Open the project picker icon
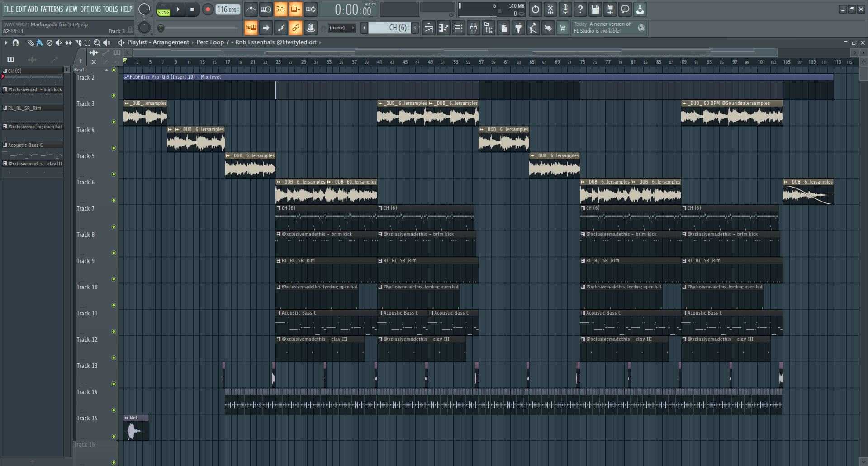This screenshot has height=466, width=868. click(x=503, y=28)
